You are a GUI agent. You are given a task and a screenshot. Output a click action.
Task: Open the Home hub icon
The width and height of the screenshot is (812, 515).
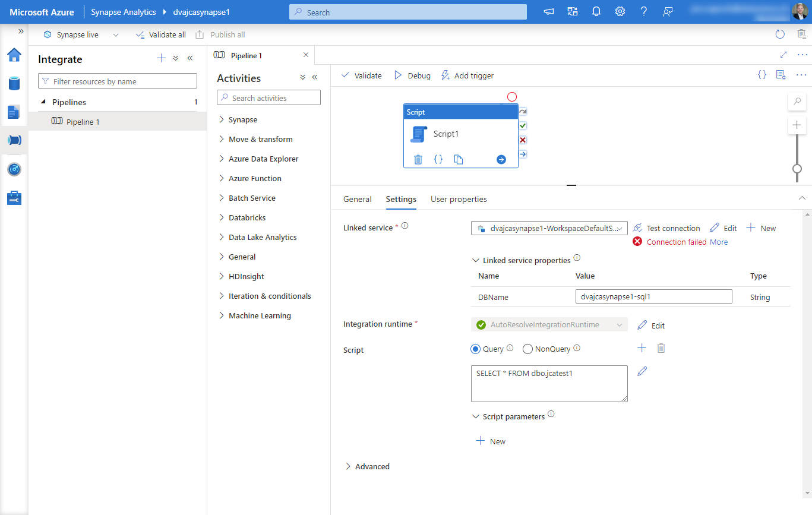click(14, 55)
